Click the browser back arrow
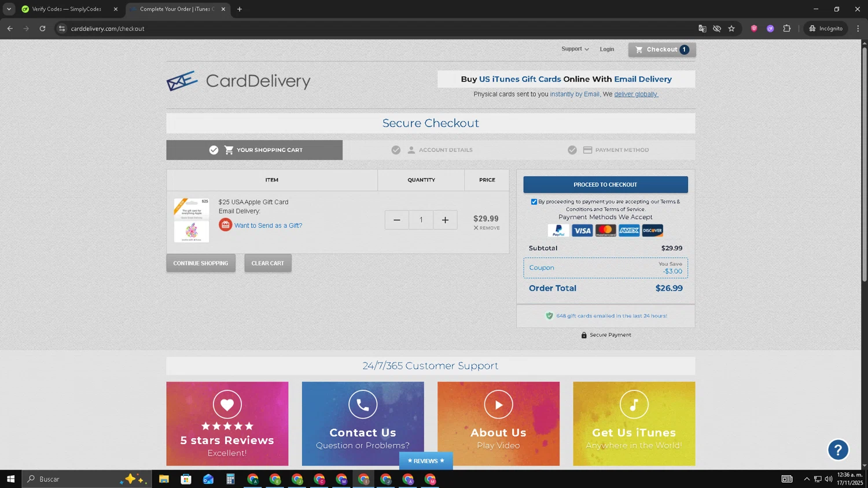The width and height of the screenshot is (868, 488). (10, 28)
